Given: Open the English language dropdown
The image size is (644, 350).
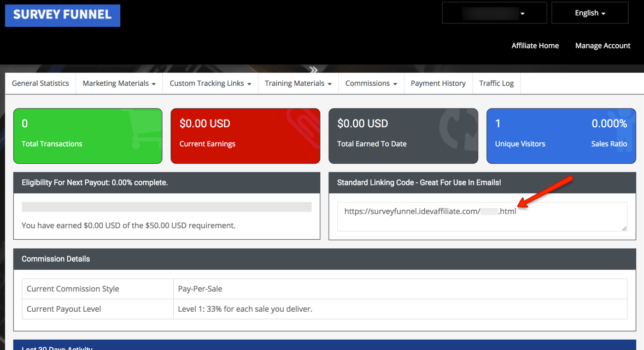Looking at the screenshot, I should [589, 13].
